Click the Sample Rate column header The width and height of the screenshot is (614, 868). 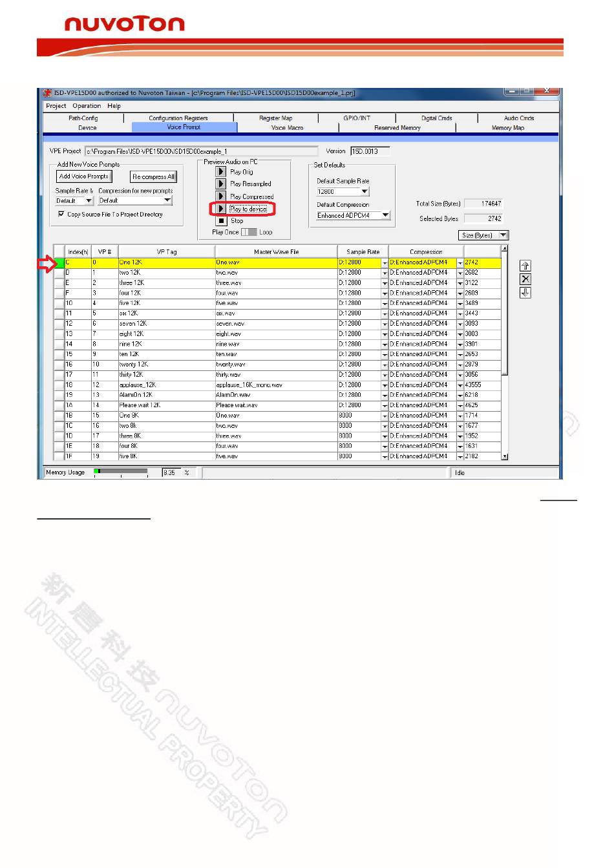[363, 252]
